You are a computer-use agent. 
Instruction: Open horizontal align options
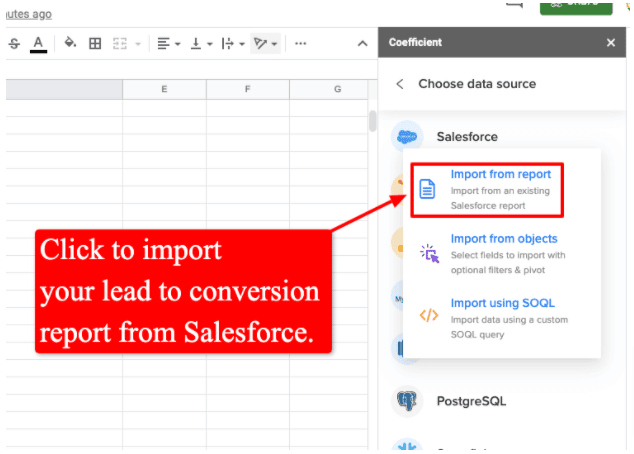(168, 43)
